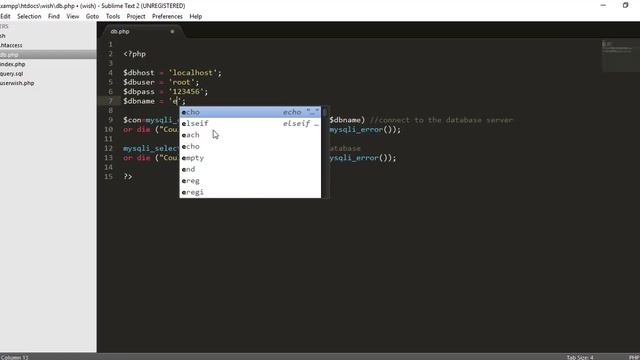The height and width of the screenshot is (360, 640).
Task: Open the Help menu
Action: click(196, 16)
